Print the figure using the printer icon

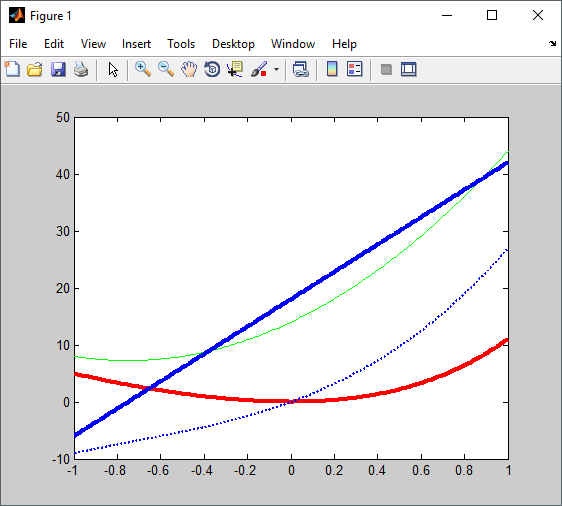click(81, 69)
